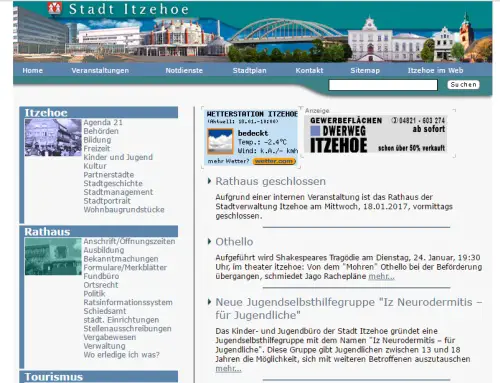Click the arrow before Neue Jugendselbsthilfegruppe headline
500x383 pixels.
click(209, 302)
